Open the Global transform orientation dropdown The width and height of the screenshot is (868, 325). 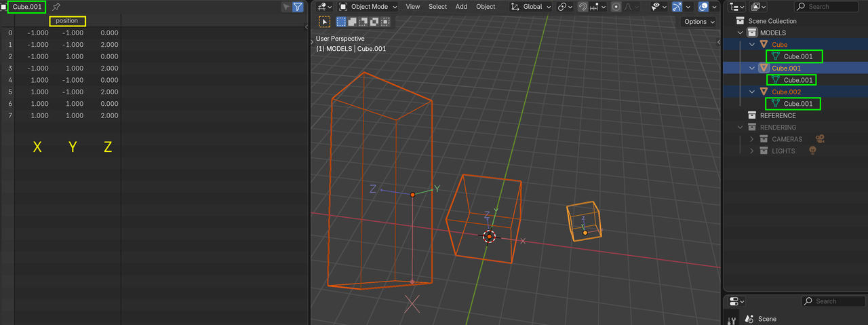coord(532,7)
